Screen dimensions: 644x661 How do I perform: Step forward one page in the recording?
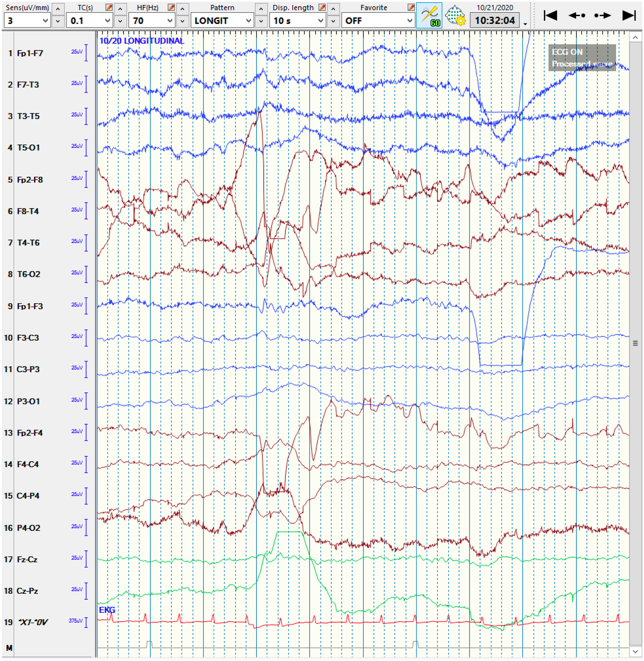[x=602, y=15]
